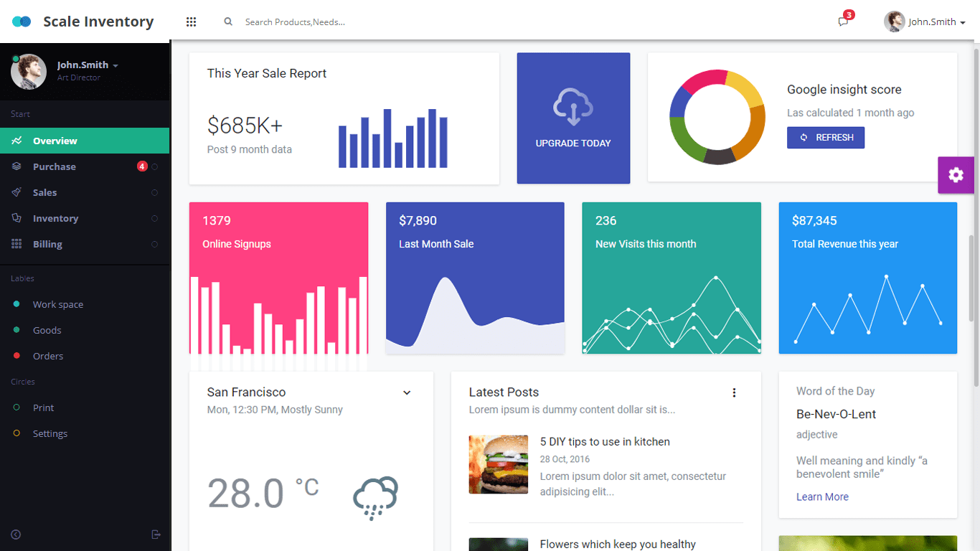Click the Online Signups pink card
Viewport: 980px width, 551px height.
coord(278,278)
